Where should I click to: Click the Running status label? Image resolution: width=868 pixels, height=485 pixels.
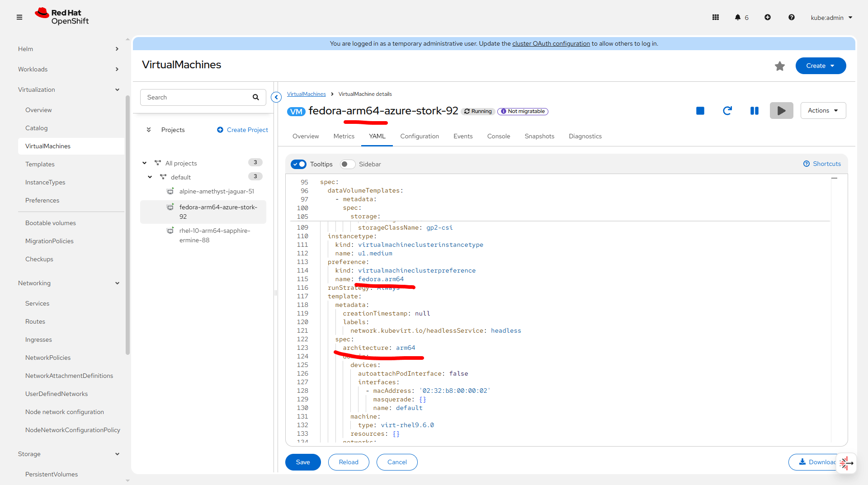[478, 111]
